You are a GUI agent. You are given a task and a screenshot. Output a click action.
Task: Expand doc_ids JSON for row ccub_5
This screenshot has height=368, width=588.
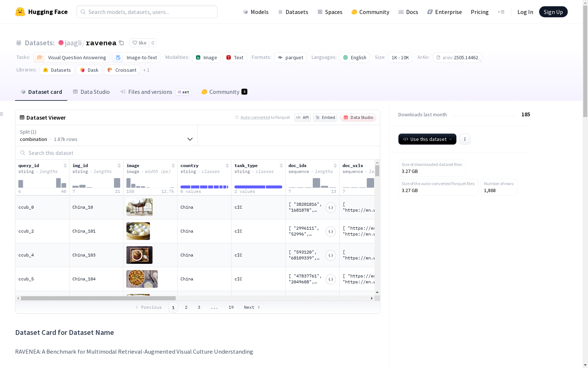[331, 279]
